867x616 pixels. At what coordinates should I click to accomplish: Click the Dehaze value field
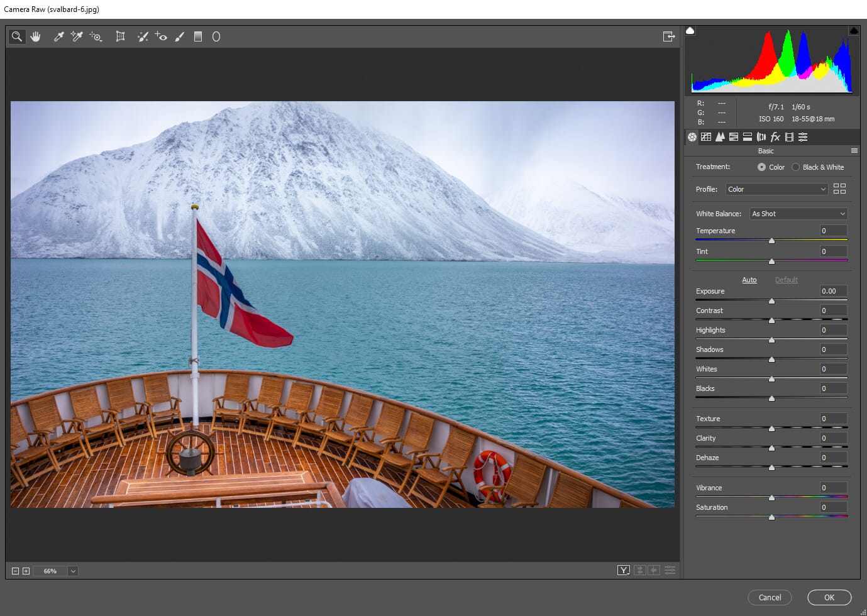pos(834,458)
